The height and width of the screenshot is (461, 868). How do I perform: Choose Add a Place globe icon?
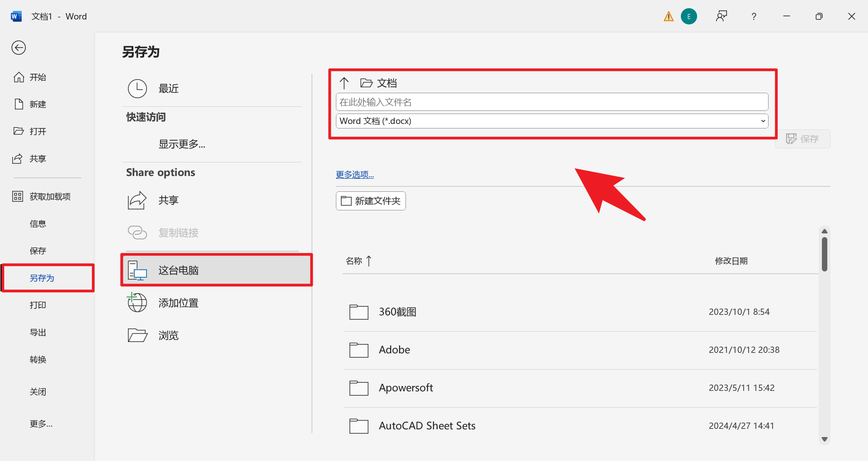tap(137, 303)
